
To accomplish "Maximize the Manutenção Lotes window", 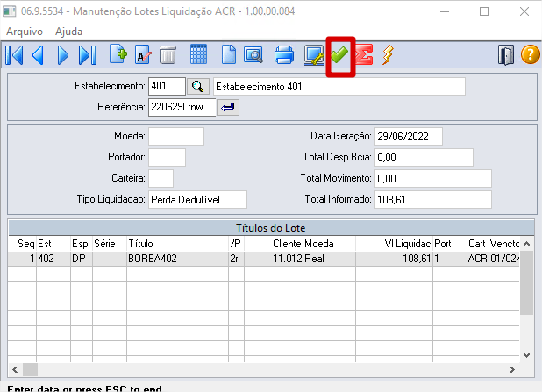I will point(484,11).
